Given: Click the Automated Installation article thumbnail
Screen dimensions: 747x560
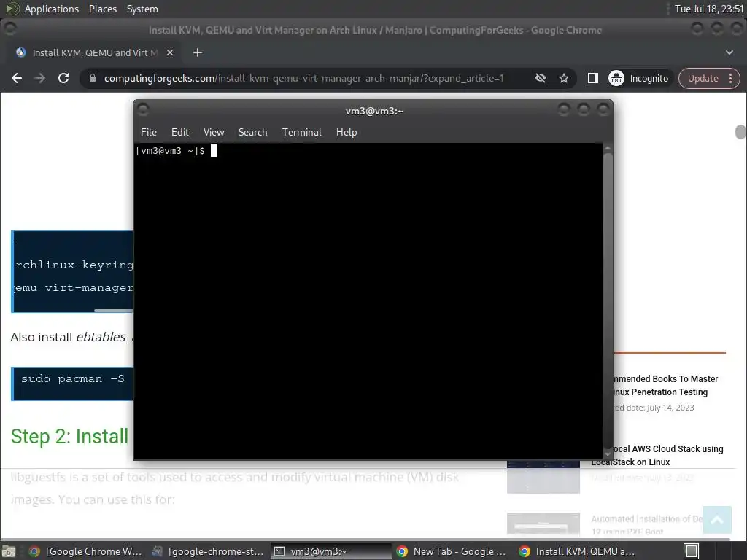Looking at the screenshot, I should 543,524.
